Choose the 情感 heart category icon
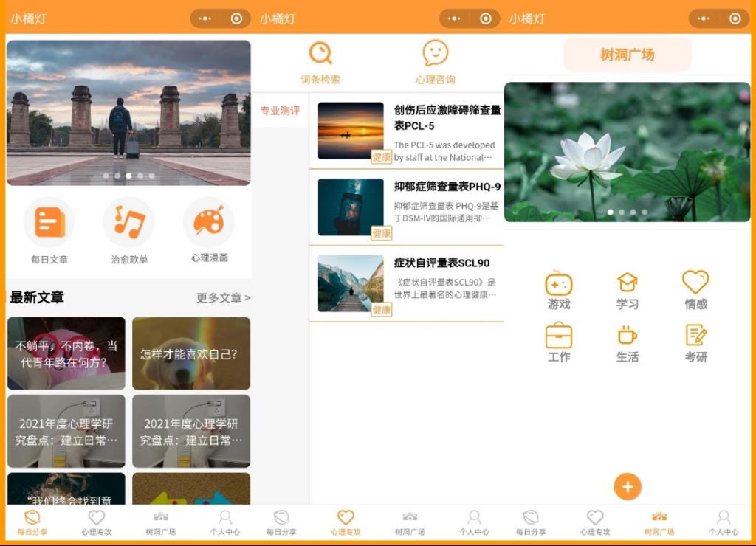 tap(695, 283)
